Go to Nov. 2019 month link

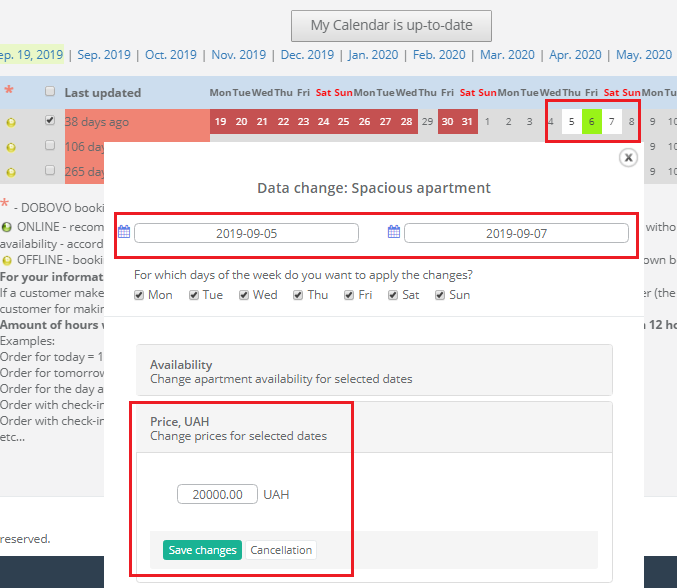(238, 55)
